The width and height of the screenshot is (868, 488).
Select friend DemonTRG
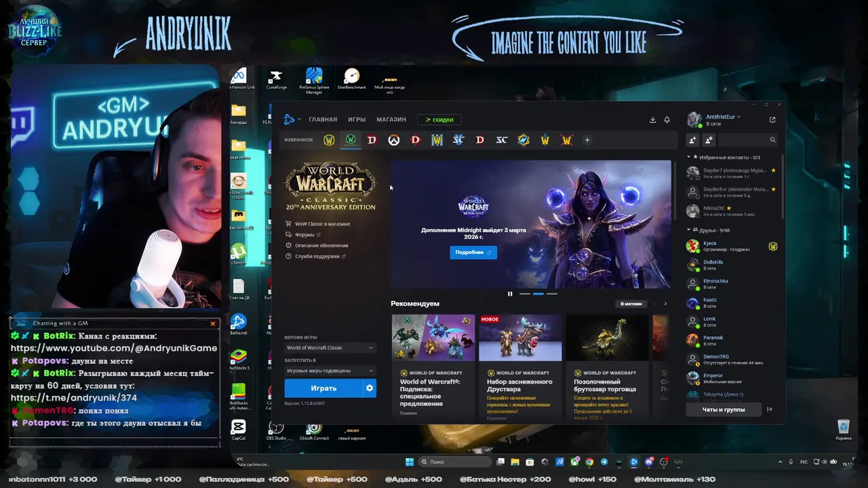click(x=732, y=359)
